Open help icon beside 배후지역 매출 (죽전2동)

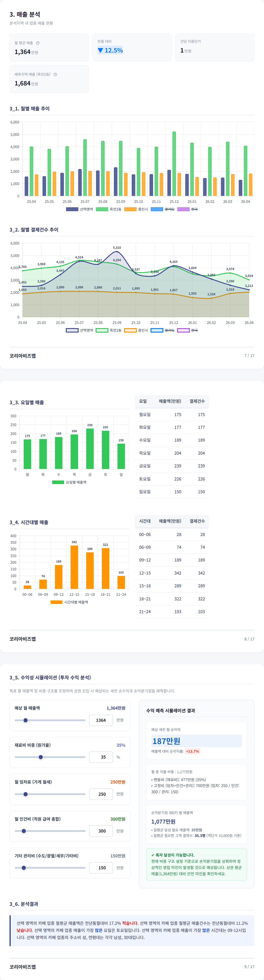[x=55, y=74]
